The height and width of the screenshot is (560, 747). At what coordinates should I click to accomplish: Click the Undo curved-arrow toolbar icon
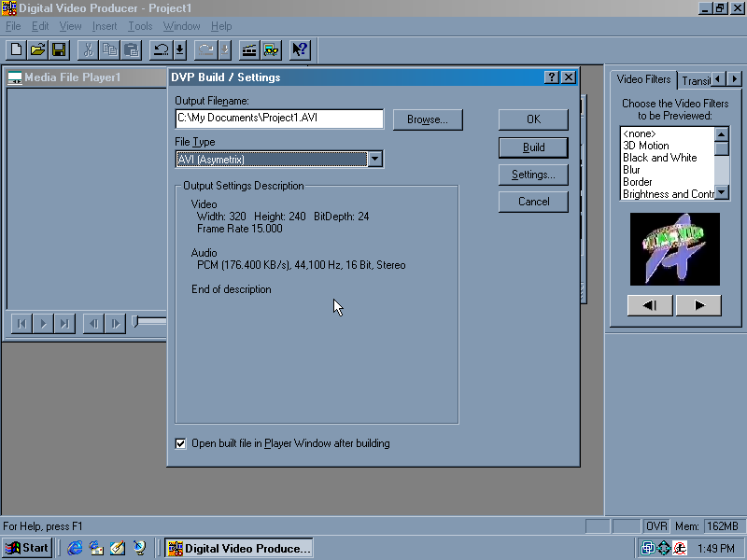point(162,49)
